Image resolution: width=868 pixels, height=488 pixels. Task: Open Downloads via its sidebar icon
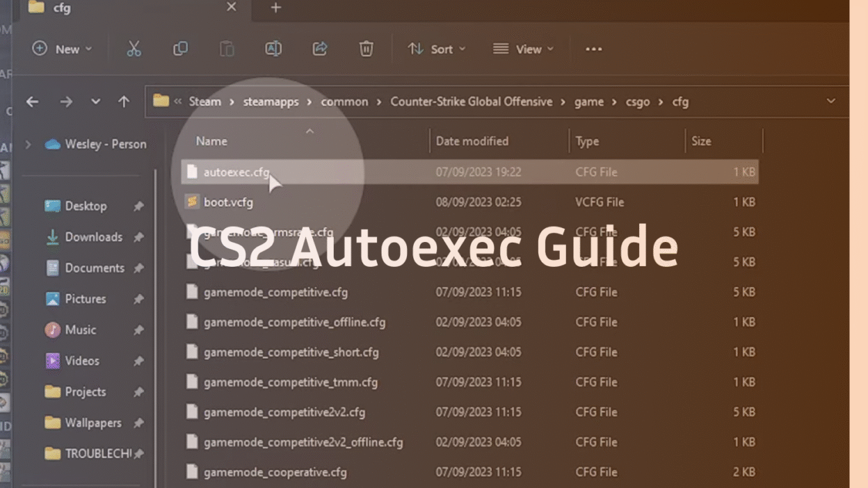pos(52,237)
